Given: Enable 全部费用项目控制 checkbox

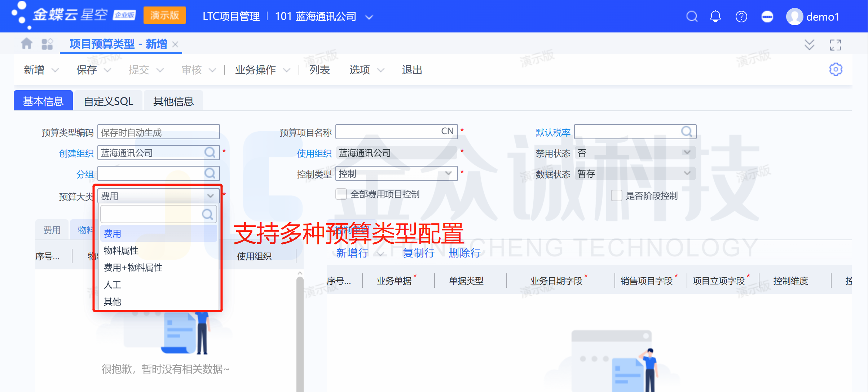Looking at the screenshot, I should (341, 194).
